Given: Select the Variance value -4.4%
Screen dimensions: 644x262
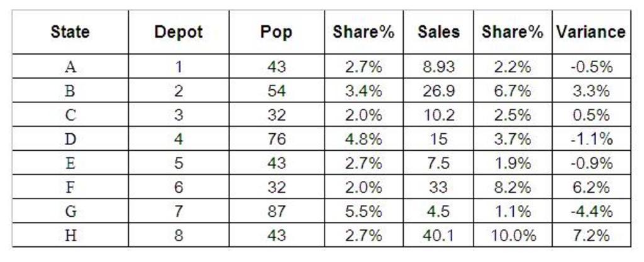Looking at the screenshot, I should click(x=591, y=212).
